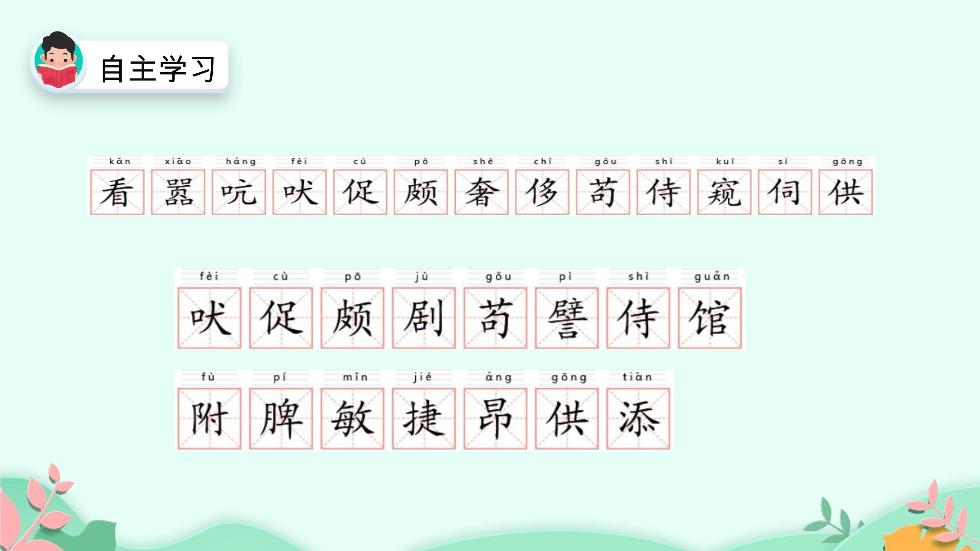Click the 脾 character box

tap(281, 419)
